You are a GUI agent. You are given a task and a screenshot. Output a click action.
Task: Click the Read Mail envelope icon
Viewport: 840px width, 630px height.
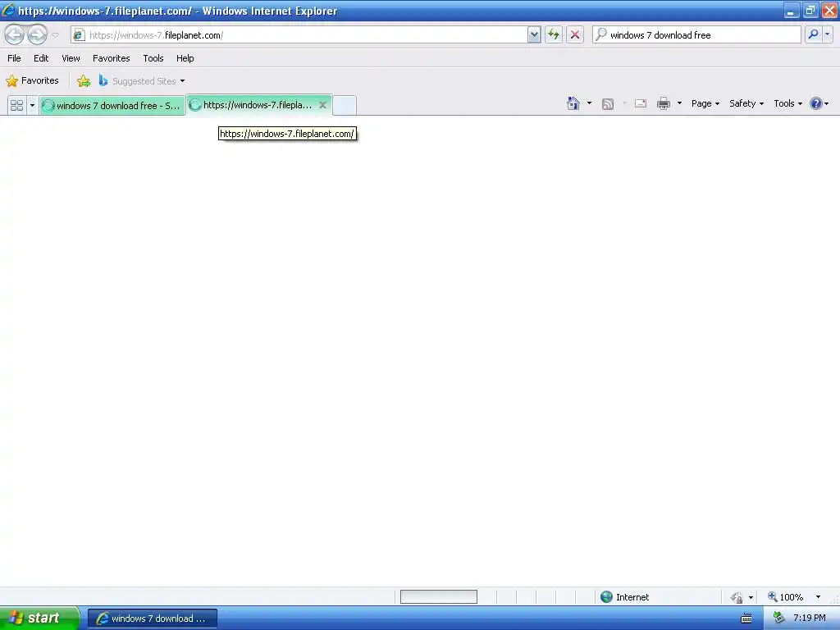(x=641, y=103)
